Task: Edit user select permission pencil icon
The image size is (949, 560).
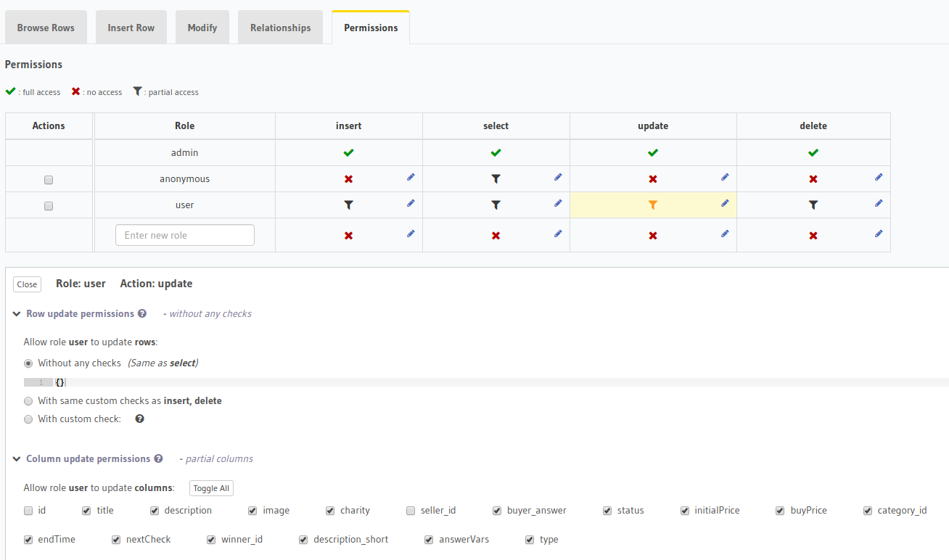Action: point(558,203)
